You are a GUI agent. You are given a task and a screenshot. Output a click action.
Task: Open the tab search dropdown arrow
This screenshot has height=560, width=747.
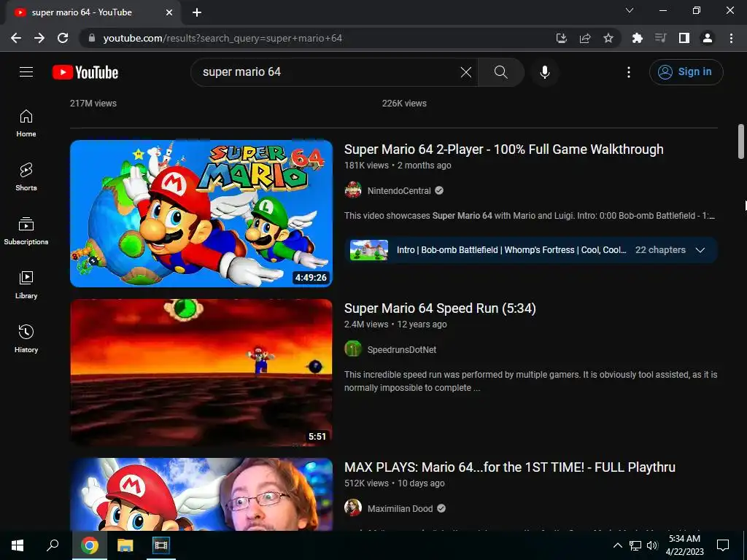(630, 10)
